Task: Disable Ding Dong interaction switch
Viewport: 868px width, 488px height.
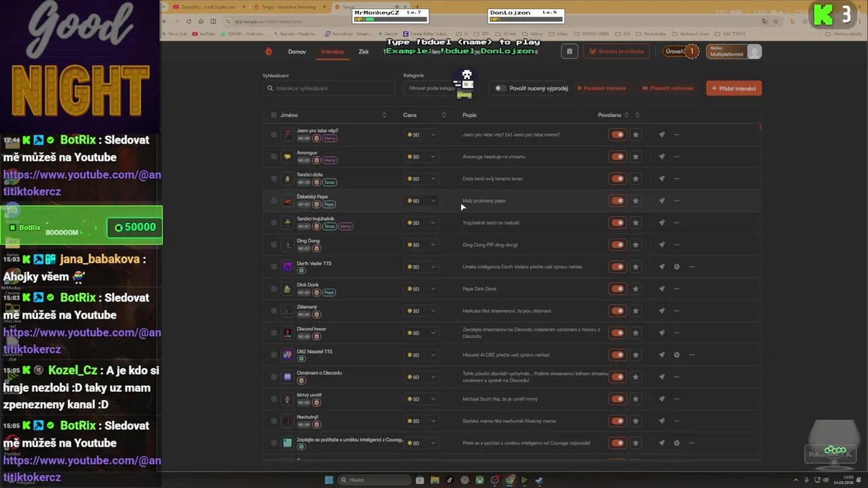Action: pyautogui.click(x=617, y=245)
